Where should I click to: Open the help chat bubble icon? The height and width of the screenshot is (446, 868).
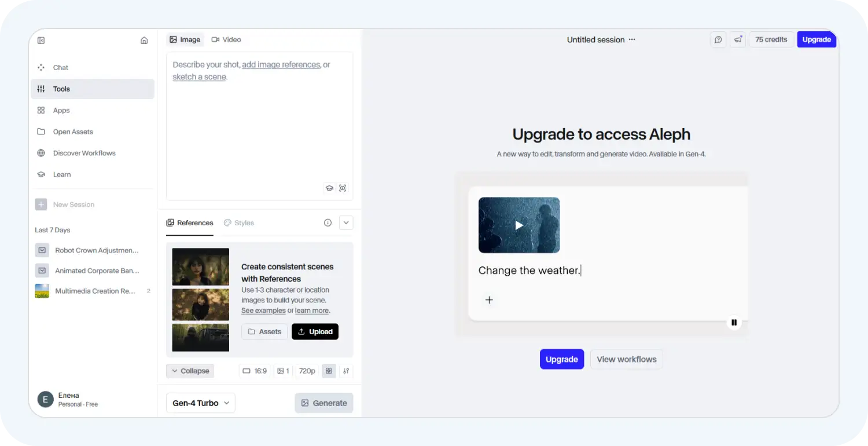click(718, 40)
